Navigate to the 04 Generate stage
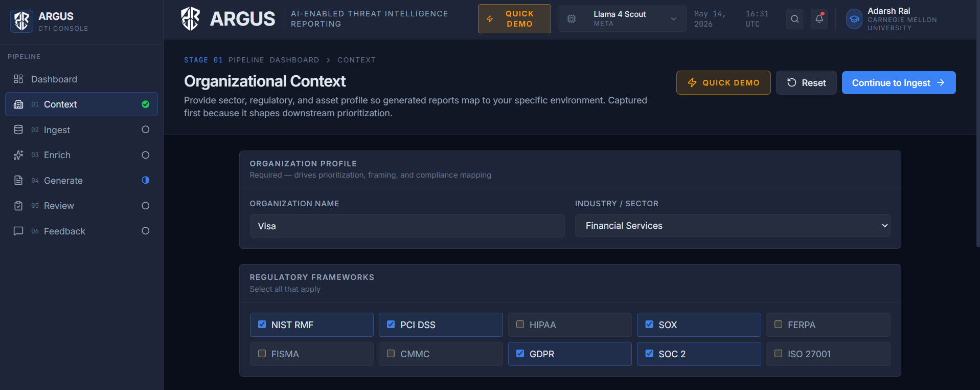Screen dimensions: 980x390 81,180
